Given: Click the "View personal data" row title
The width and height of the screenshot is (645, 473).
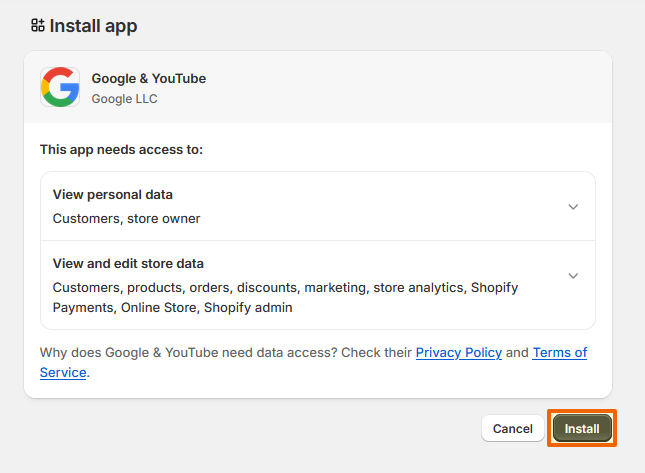Looking at the screenshot, I should click(112, 195).
